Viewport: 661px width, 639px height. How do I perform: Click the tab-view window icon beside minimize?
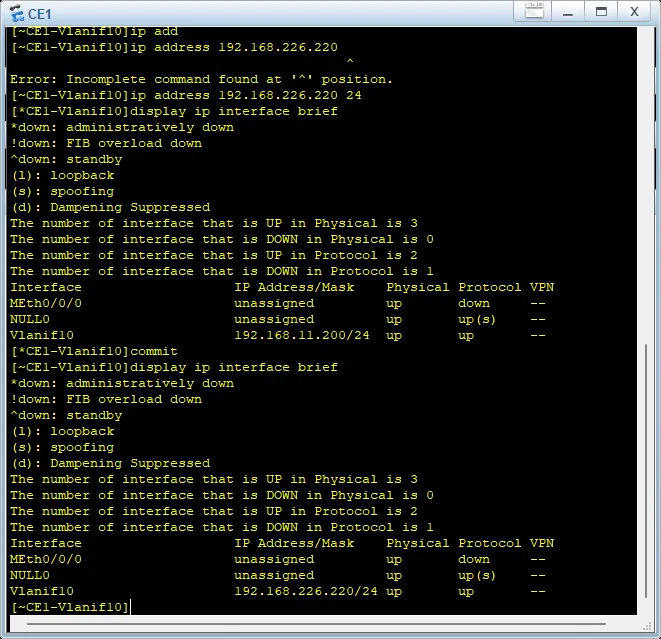tap(534, 10)
